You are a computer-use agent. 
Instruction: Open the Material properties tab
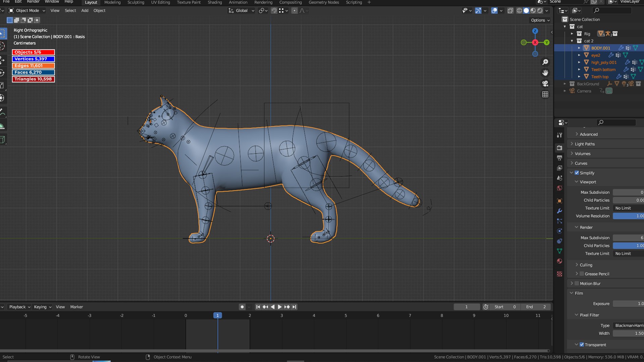point(559,261)
